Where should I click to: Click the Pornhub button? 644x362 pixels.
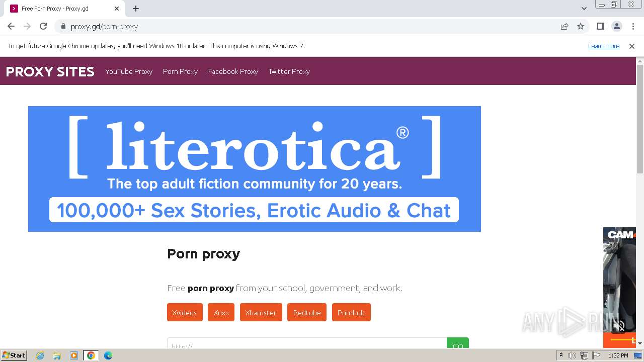tap(351, 312)
